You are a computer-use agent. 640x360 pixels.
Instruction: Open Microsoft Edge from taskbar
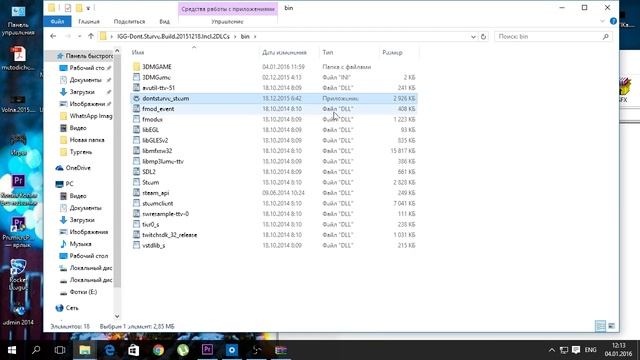(x=109, y=350)
